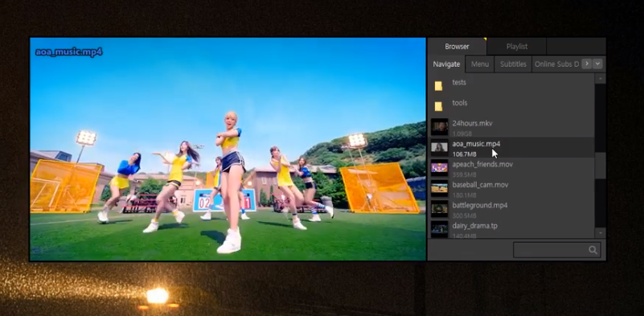Click the battleground.mp4 thumbnail
The width and height of the screenshot is (644, 316).
tap(439, 209)
